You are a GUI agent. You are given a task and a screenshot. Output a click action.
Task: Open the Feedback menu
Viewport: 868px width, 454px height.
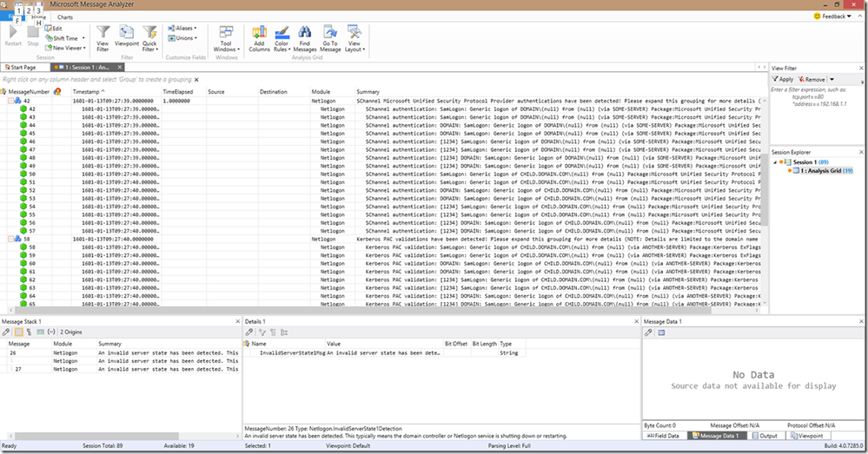832,16
